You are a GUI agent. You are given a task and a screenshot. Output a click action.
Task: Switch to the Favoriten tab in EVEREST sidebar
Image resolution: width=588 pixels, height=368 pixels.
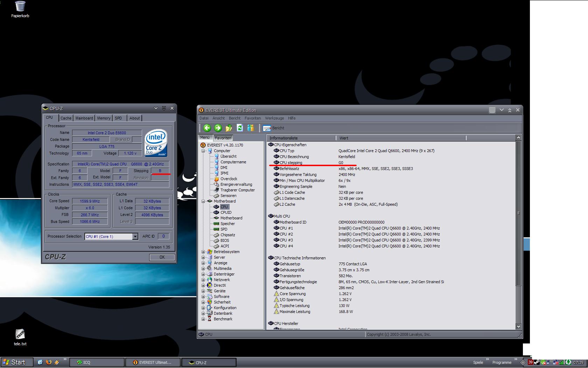pos(223,138)
